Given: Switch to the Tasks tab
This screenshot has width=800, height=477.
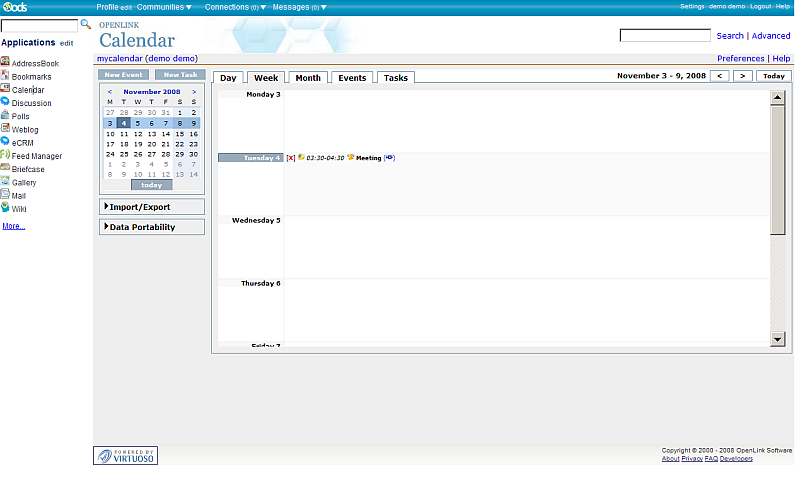Looking at the screenshot, I should point(396,78).
